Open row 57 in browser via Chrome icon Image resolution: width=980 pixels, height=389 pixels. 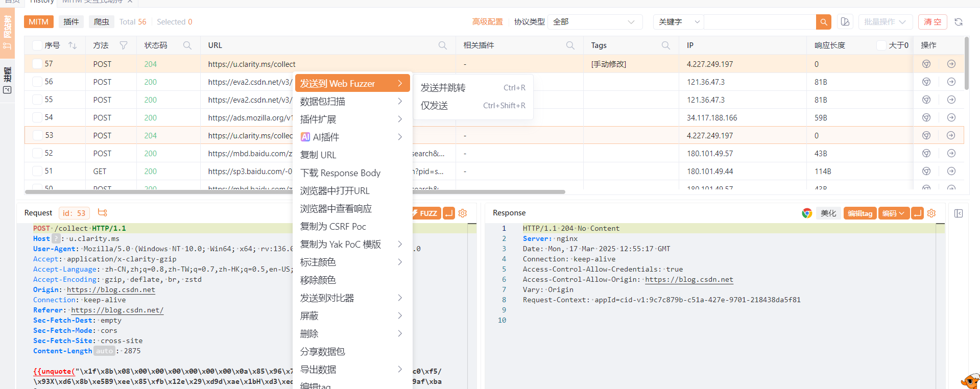926,64
